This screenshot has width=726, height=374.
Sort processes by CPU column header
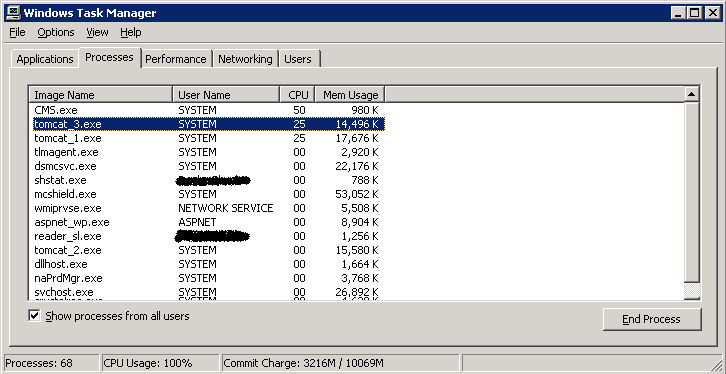click(x=297, y=95)
